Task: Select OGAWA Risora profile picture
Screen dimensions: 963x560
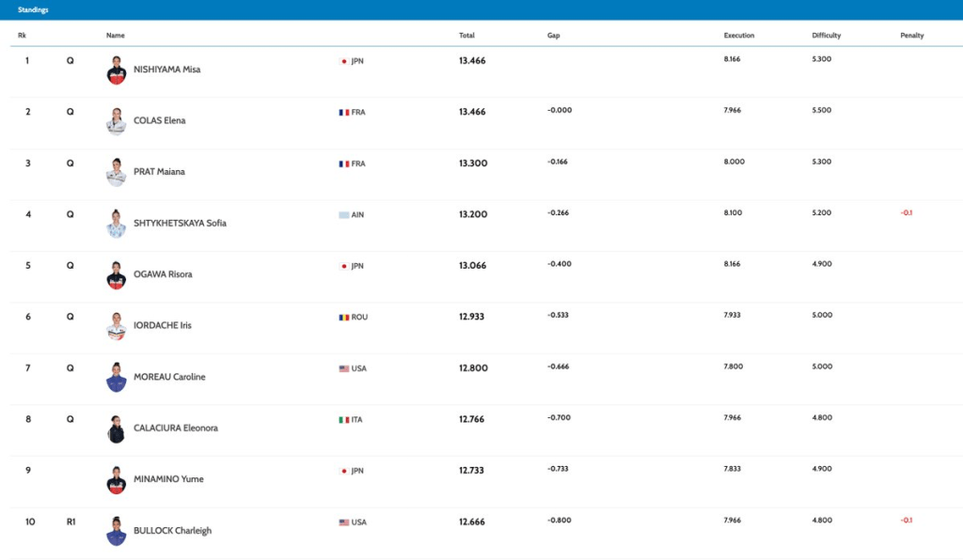Action: [116, 275]
